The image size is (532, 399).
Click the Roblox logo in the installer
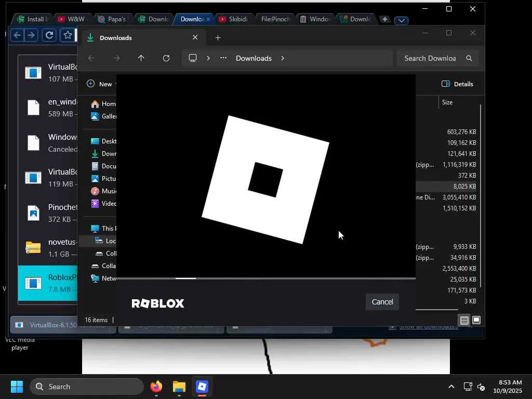point(265,179)
